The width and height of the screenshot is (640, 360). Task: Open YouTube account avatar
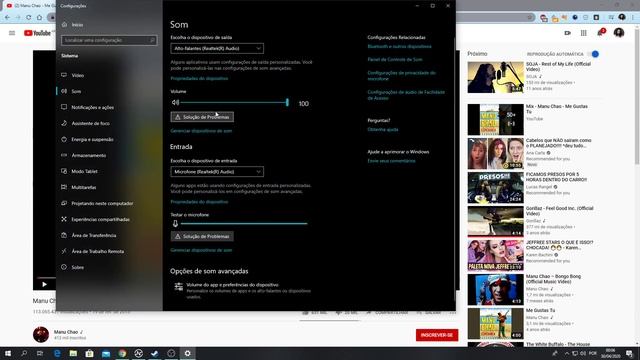coord(619,33)
